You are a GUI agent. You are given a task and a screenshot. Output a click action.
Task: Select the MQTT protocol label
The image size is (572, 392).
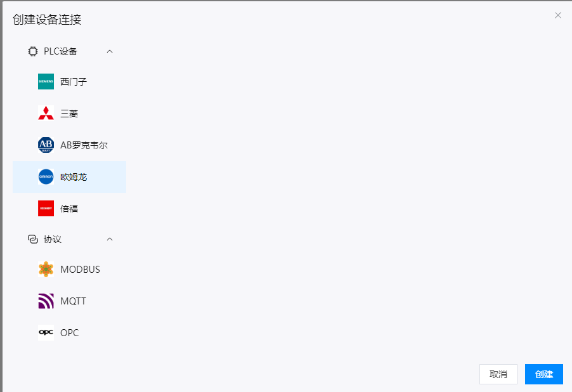(74, 301)
